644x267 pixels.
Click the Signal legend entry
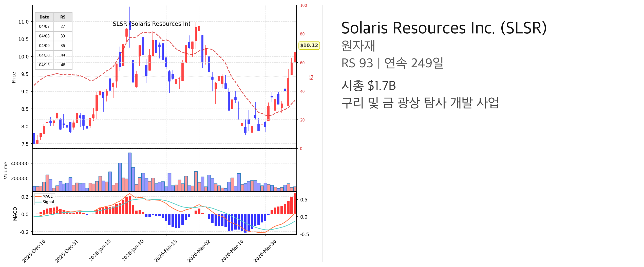45,202
